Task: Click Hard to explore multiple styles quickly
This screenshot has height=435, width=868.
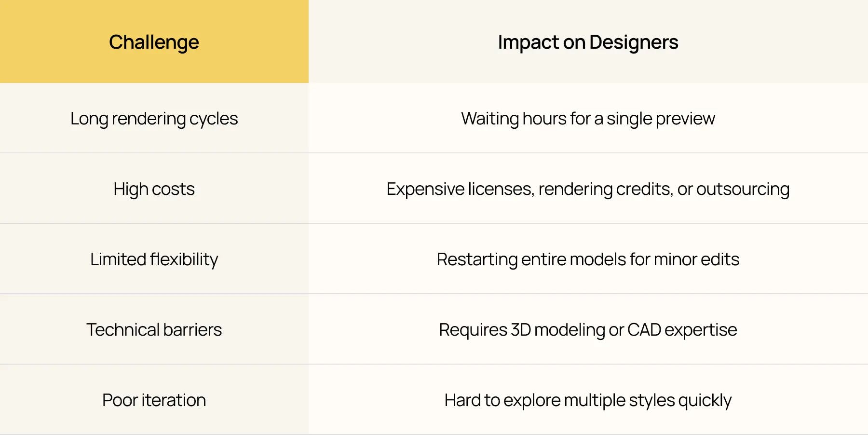Action: 588,400
